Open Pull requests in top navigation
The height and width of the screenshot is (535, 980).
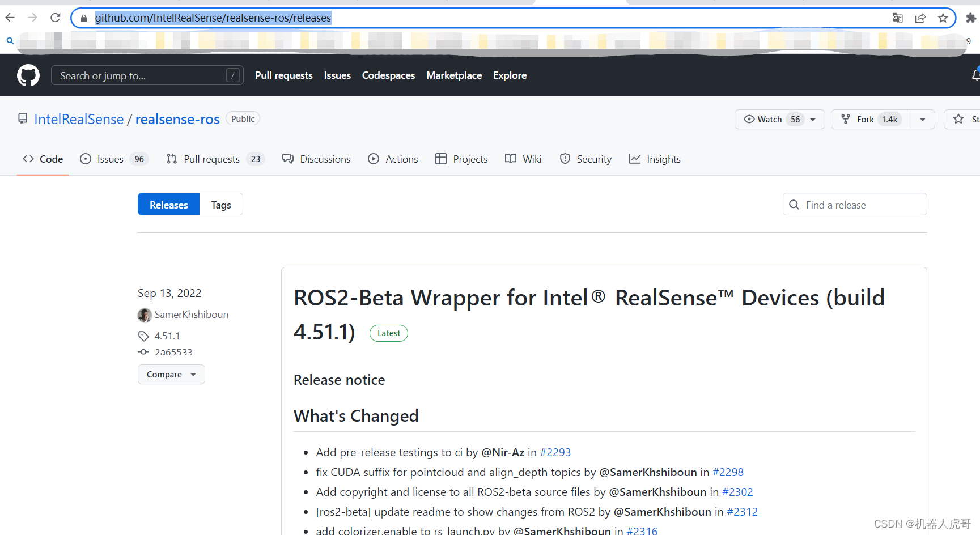click(x=284, y=75)
